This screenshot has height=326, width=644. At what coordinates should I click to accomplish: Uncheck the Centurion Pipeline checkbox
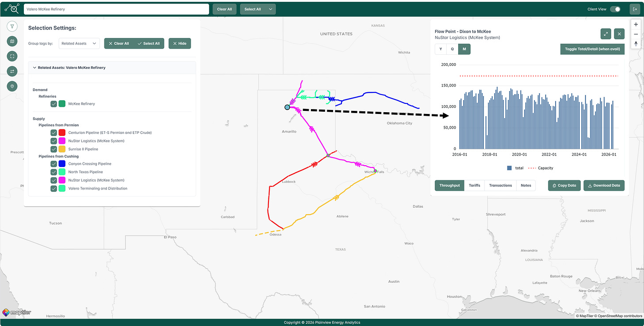click(54, 133)
